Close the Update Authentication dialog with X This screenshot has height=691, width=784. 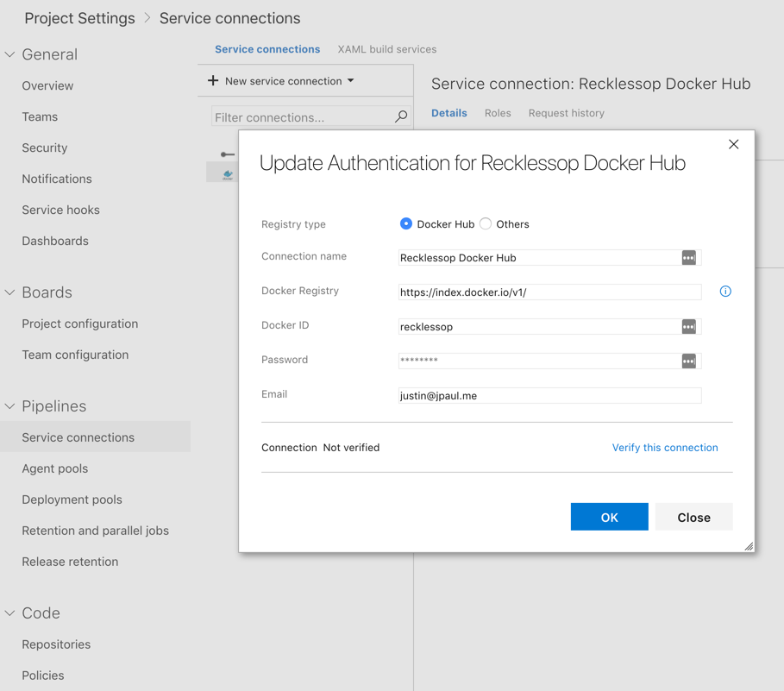(x=733, y=145)
